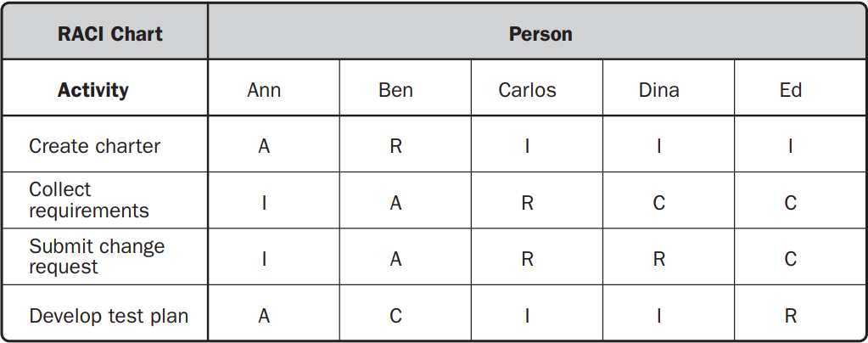This screenshot has height=343, width=868.
Task: Select the Collect requirements activity label
Action: (88, 200)
